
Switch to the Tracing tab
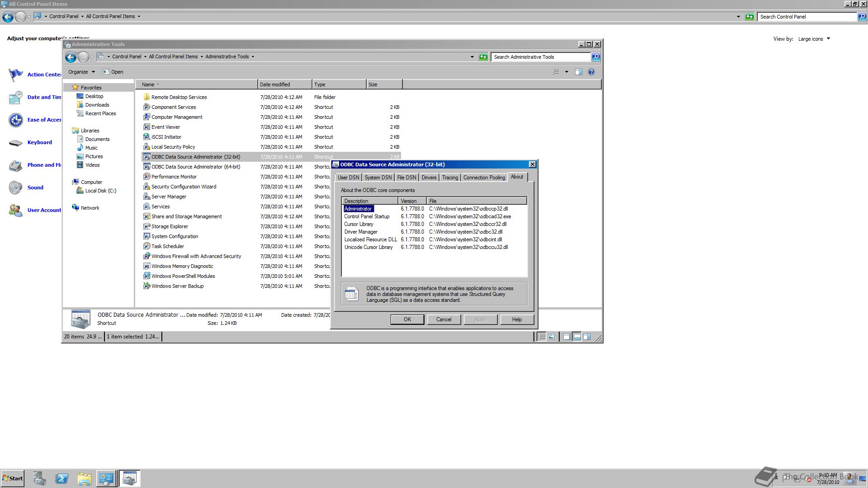pos(450,178)
